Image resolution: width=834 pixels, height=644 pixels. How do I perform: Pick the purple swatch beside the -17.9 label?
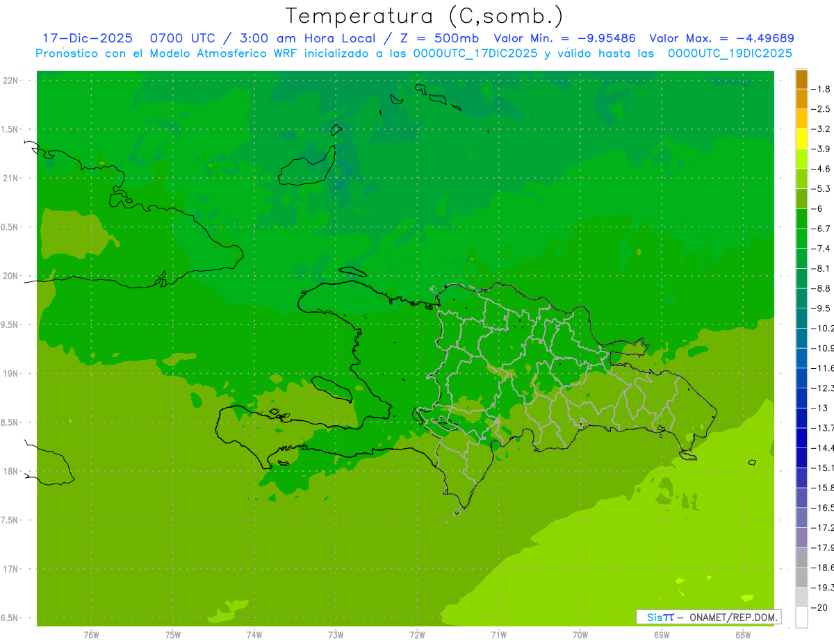tap(801, 538)
